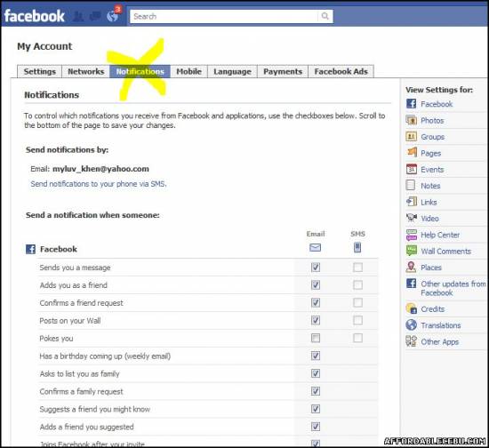Open the Facebook Ads tab

click(x=341, y=71)
